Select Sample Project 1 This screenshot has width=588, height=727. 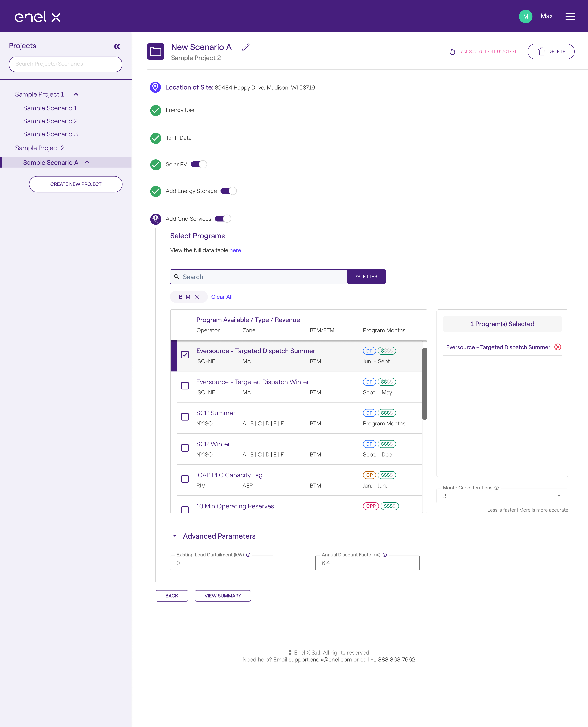(39, 95)
